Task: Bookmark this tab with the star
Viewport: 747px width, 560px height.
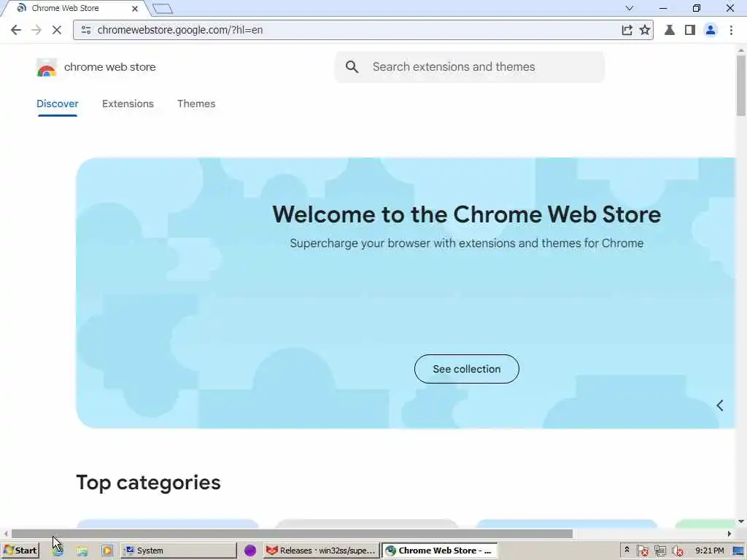Action: [x=645, y=30]
